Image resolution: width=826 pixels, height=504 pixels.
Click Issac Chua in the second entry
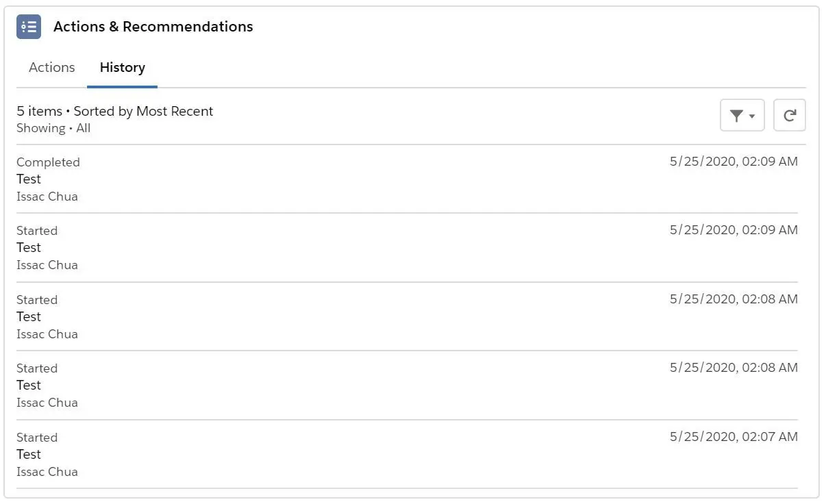pyautogui.click(x=47, y=265)
